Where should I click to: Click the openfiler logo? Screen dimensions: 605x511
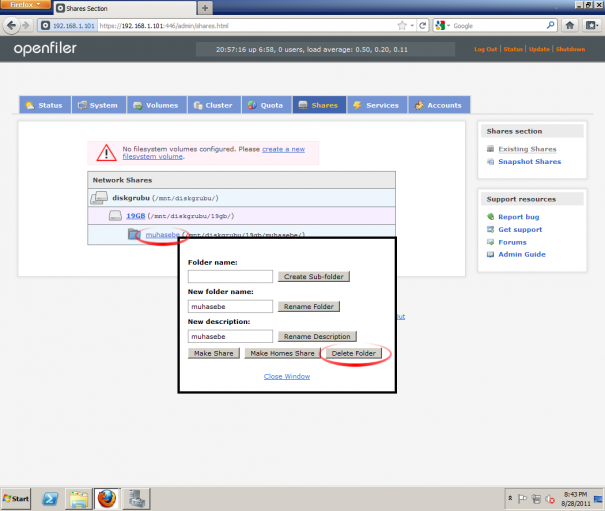(x=45, y=49)
